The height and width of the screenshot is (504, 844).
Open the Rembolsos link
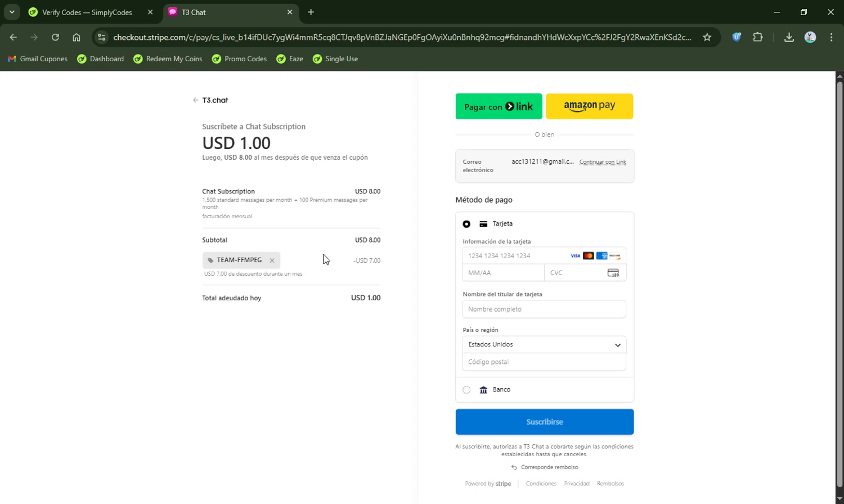point(610,484)
